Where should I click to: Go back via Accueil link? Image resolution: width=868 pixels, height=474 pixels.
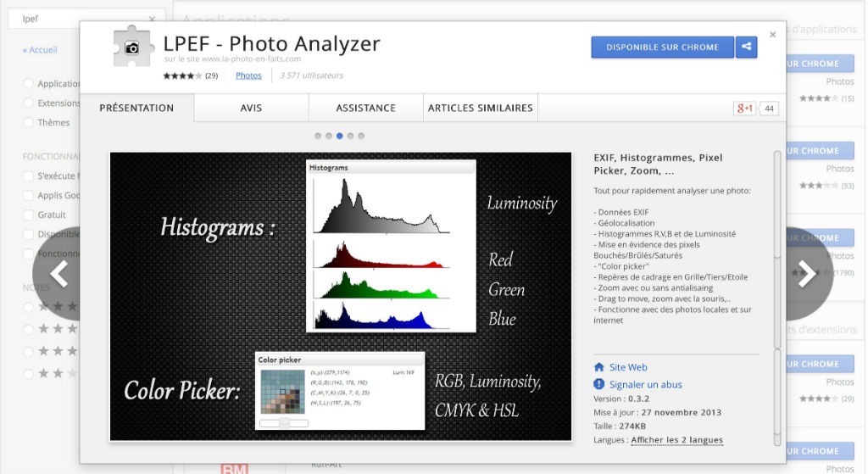(x=40, y=50)
